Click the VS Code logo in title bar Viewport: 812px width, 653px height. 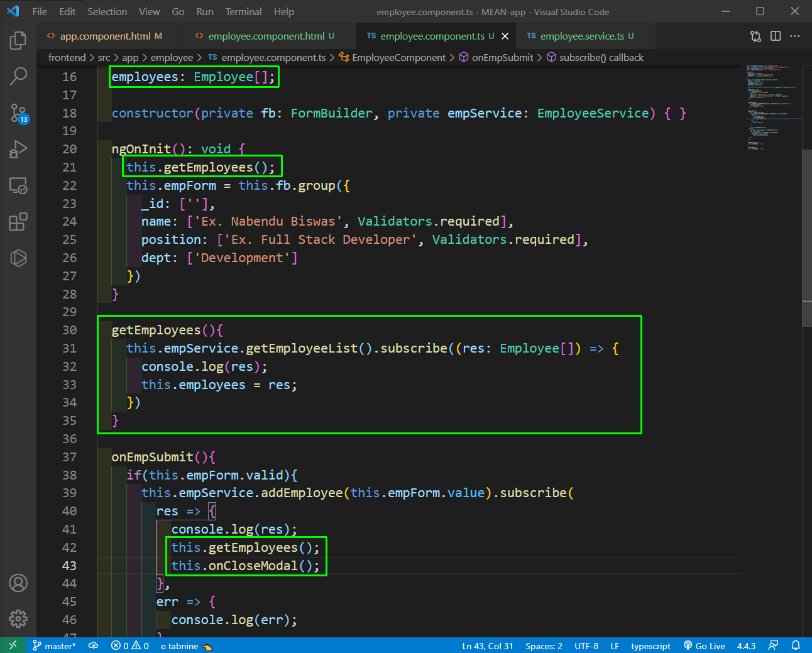[13, 11]
